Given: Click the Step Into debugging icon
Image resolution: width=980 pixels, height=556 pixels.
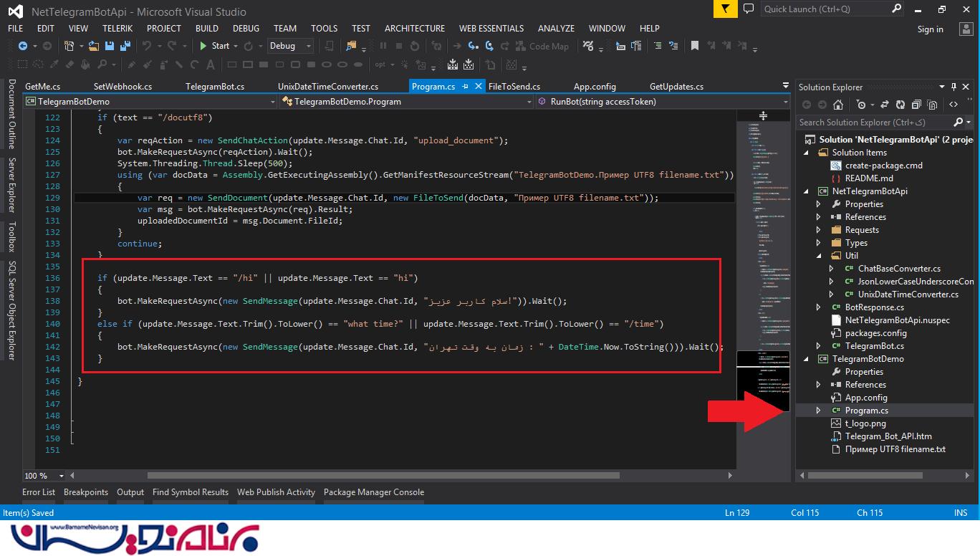Looking at the screenshot, I should tap(472, 46).
